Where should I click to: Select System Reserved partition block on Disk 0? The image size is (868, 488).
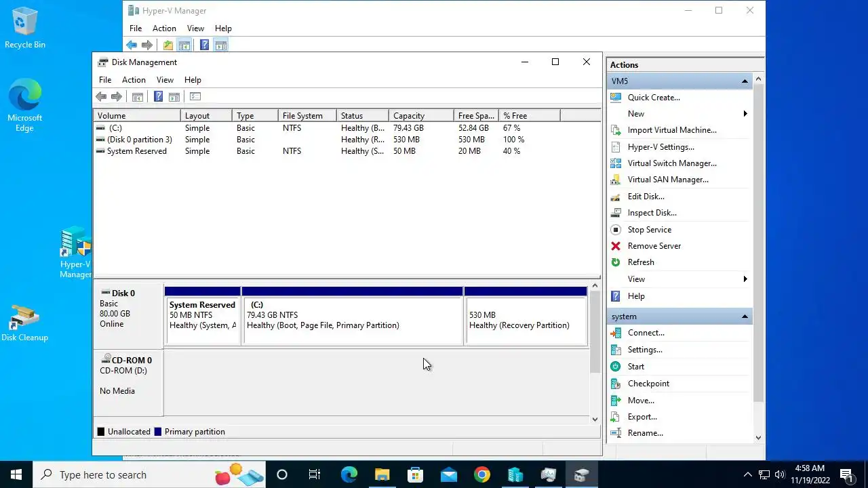coord(203,316)
